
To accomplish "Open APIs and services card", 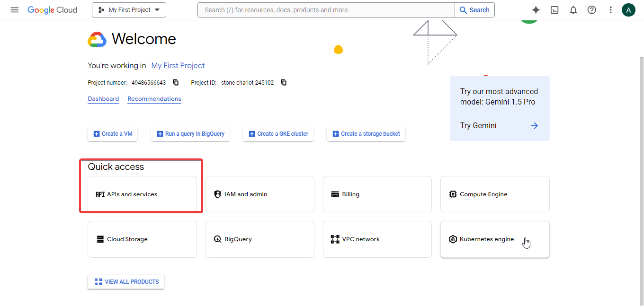I will pyautogui.click(x=142, y=194).
